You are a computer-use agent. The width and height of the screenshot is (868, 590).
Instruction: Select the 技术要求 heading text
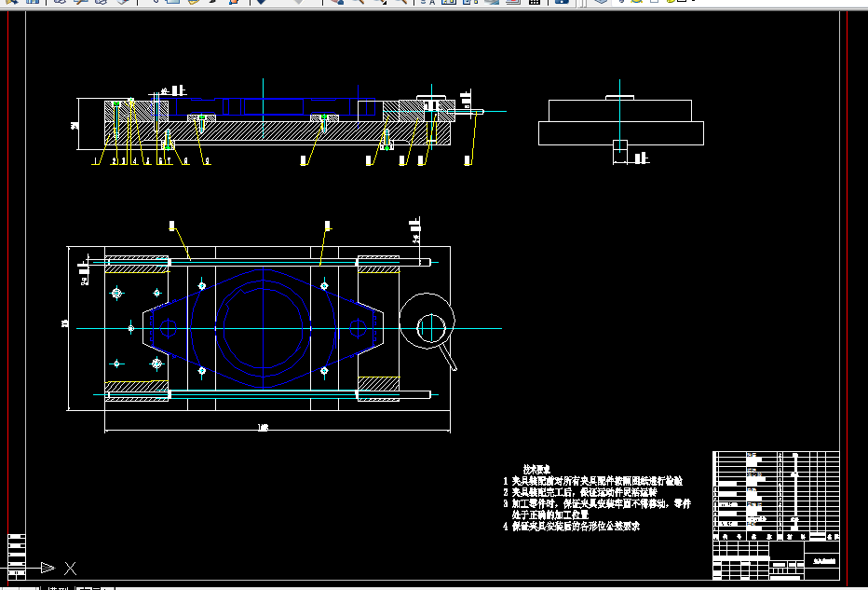[x=536, y=469]
